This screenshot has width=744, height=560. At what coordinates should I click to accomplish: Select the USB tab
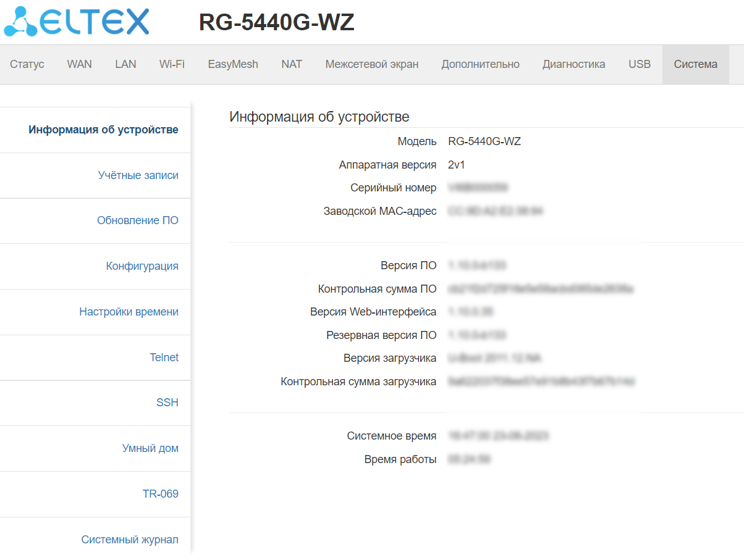tap(640, 64)
